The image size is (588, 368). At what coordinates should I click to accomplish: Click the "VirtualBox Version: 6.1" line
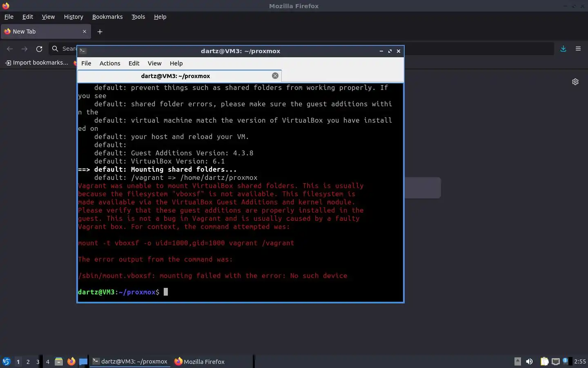tap(159, 161)
